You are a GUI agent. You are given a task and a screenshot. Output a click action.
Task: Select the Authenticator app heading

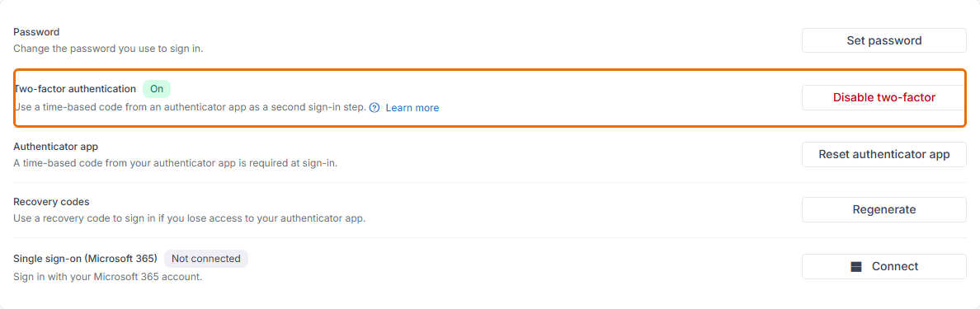(x=55, y=146)
